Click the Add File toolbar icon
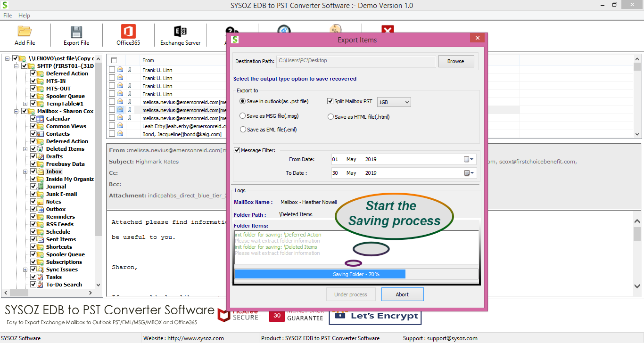 pos(25,32)
